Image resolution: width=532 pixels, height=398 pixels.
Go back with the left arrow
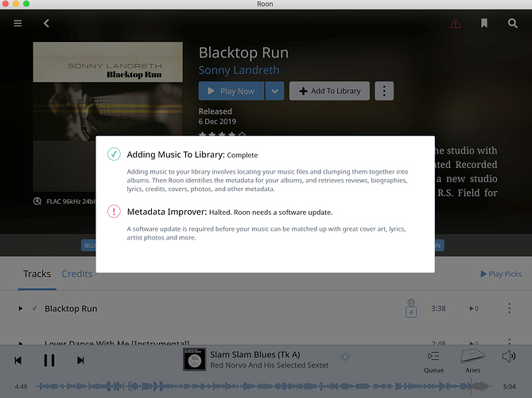coord(46,23)
